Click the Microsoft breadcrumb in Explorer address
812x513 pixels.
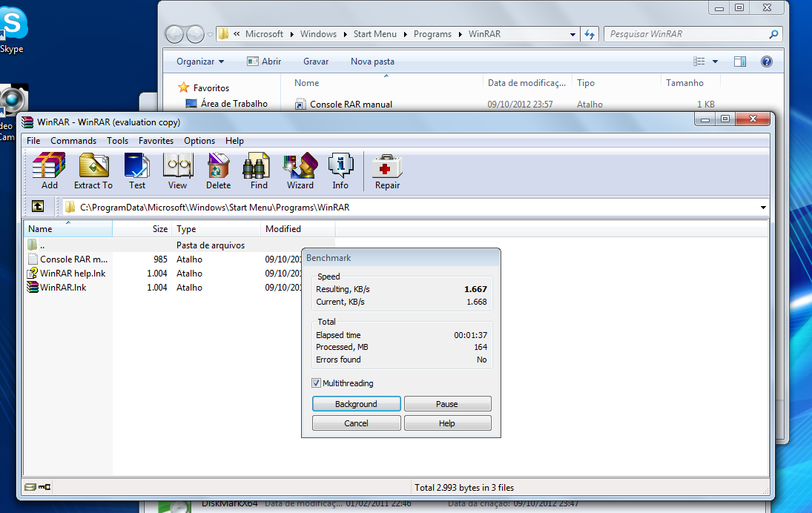tap(264, 34)
